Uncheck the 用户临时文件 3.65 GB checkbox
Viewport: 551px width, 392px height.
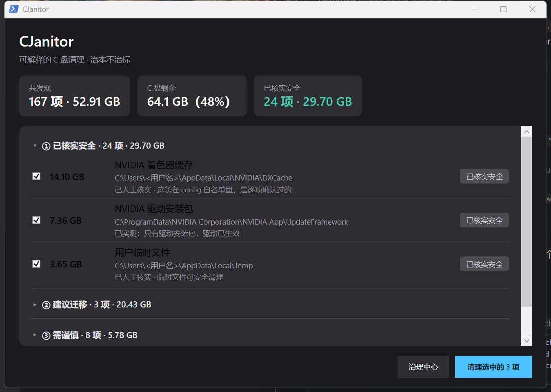point(36,264)
